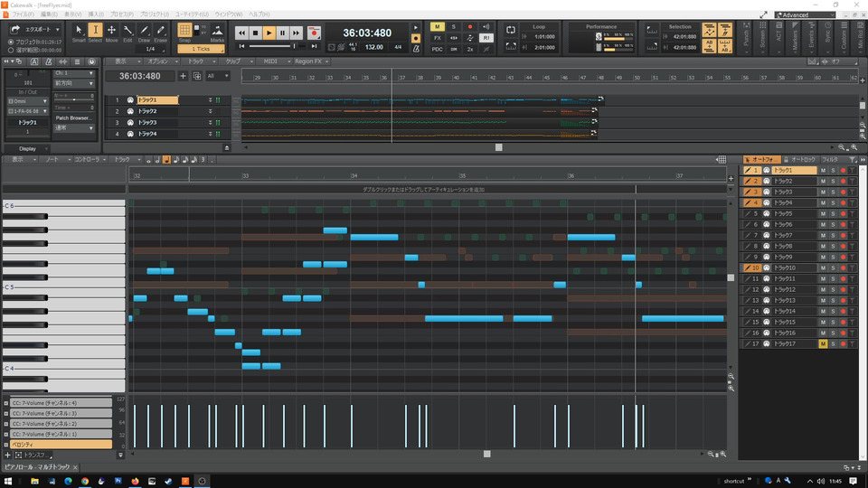Select the Draw tool
This screenshot has width=868, height=488.
[144, 33]
